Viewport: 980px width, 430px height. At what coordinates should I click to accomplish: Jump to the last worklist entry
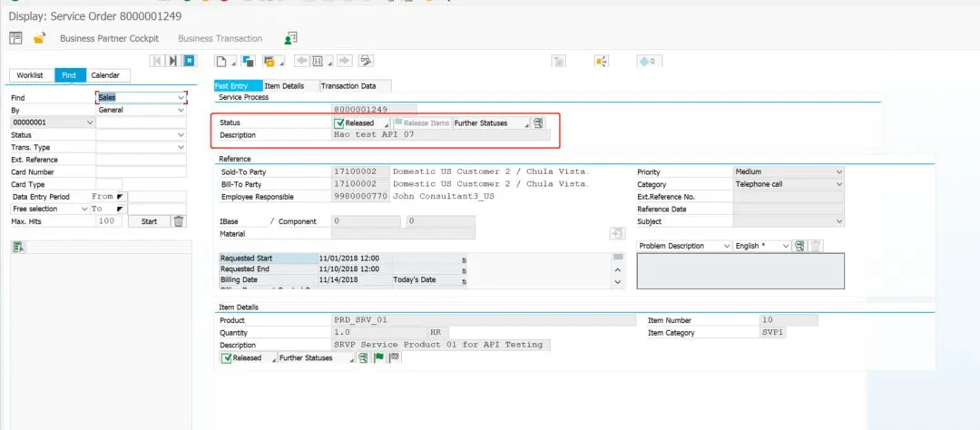click(x=172, y=61)
